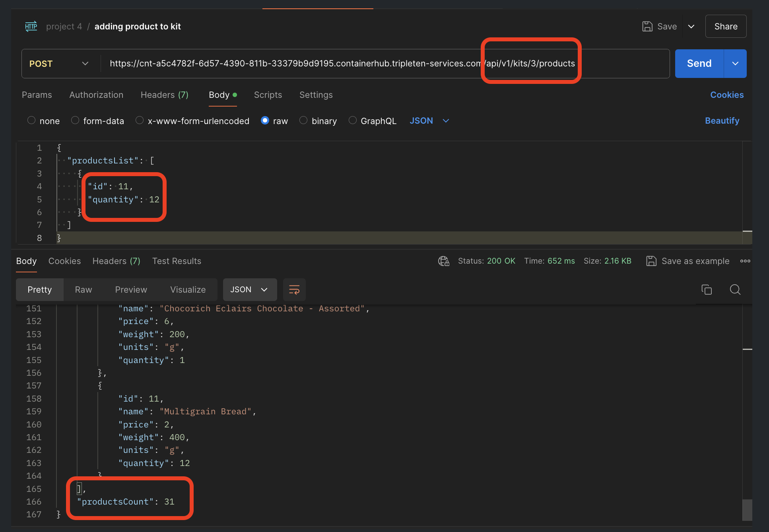This screenshot has height=532, width=769.
Task: Open the request Settings tab
Action: (x=316, y=95)
